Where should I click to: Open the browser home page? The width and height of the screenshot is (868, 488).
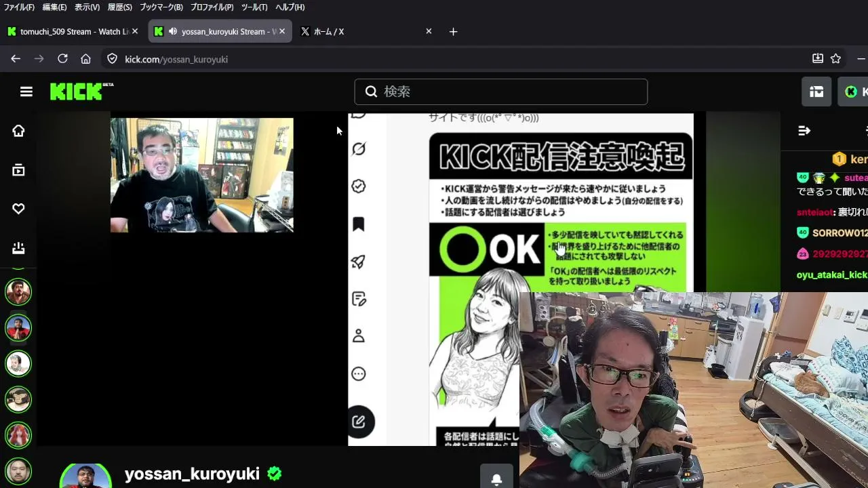85,59
